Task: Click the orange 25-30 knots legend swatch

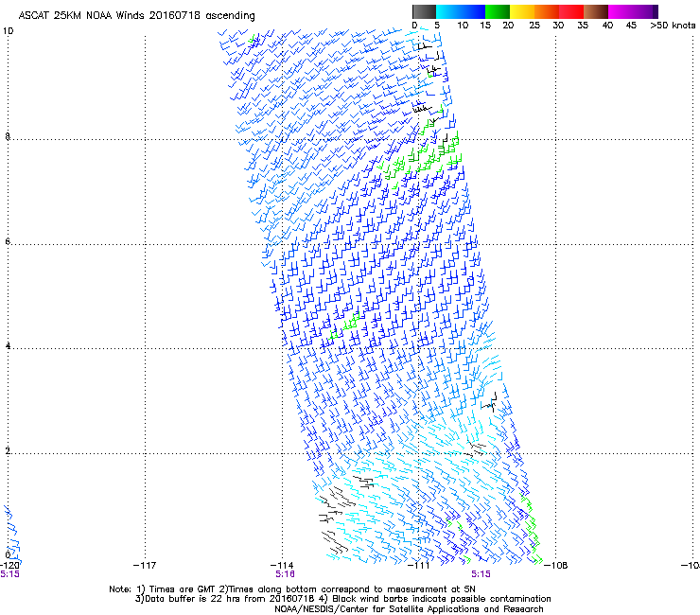Action: click(547, 11)
